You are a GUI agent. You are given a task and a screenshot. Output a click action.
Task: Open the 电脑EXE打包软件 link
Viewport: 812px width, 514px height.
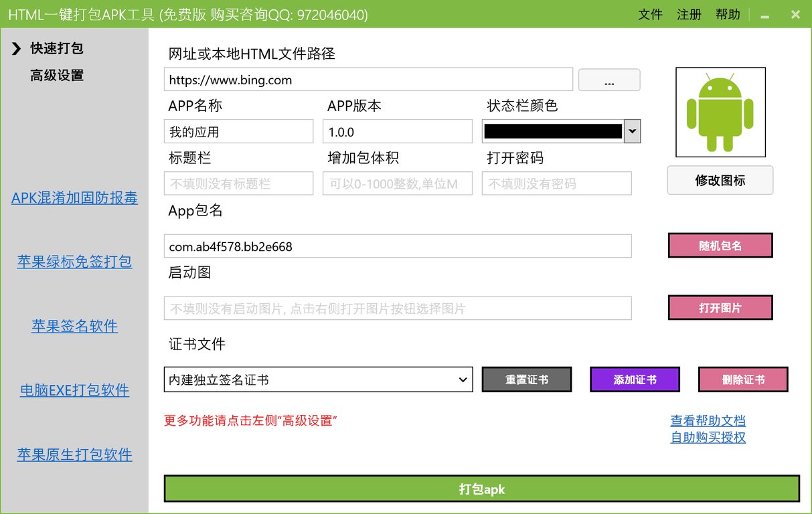coord(74,390)
